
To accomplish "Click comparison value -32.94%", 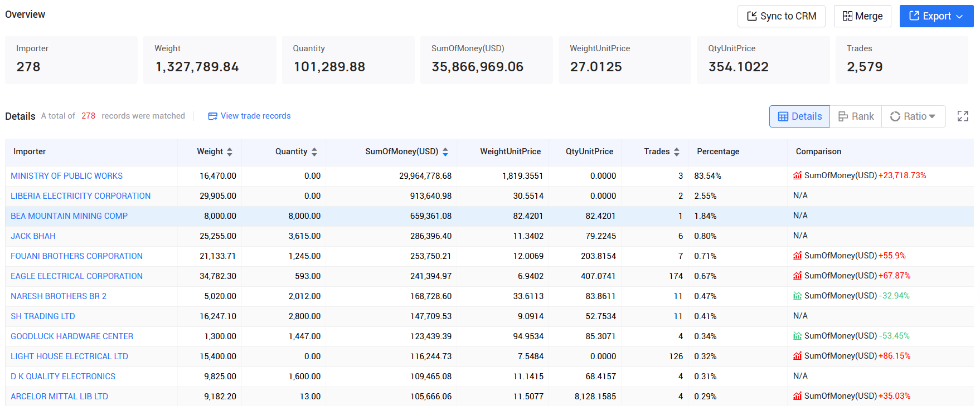I will (894, 296).
